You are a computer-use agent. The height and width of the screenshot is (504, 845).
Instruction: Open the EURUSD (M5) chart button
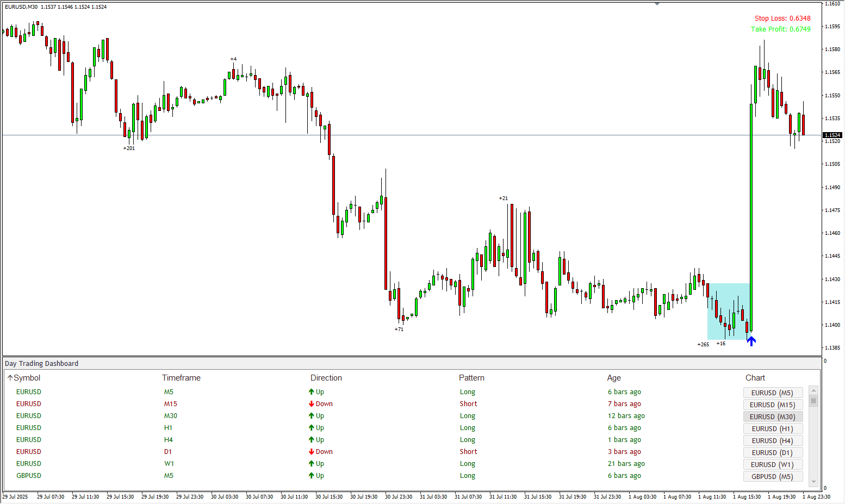click(772, 393)
